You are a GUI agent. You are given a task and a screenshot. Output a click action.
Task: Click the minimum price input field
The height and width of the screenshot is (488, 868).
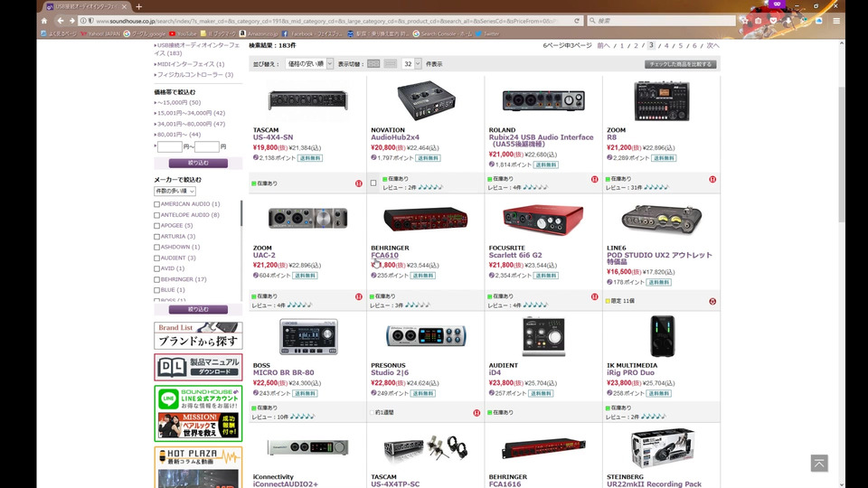[169, 146]
